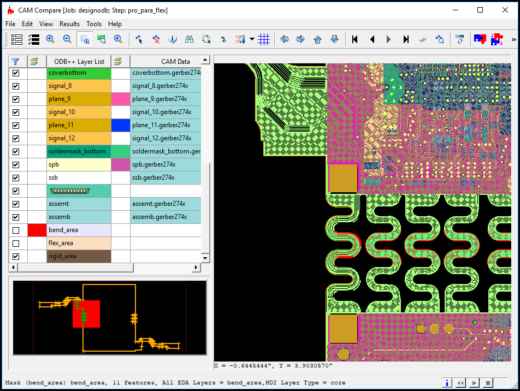Click the blue plane_11 color swatch
The width and height of the screenshot is (520, 391).
pos(121,125)
